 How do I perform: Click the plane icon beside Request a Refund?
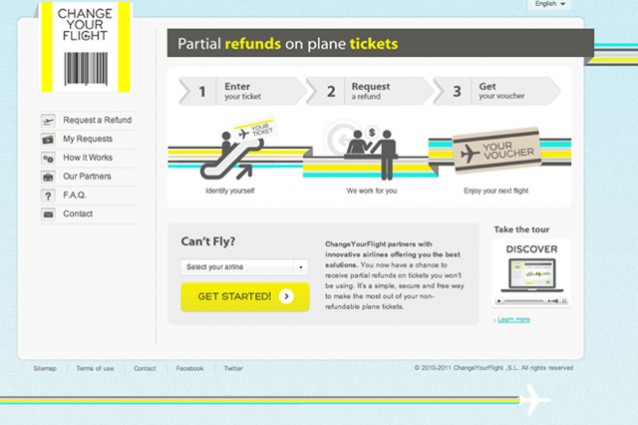point(48,120)
